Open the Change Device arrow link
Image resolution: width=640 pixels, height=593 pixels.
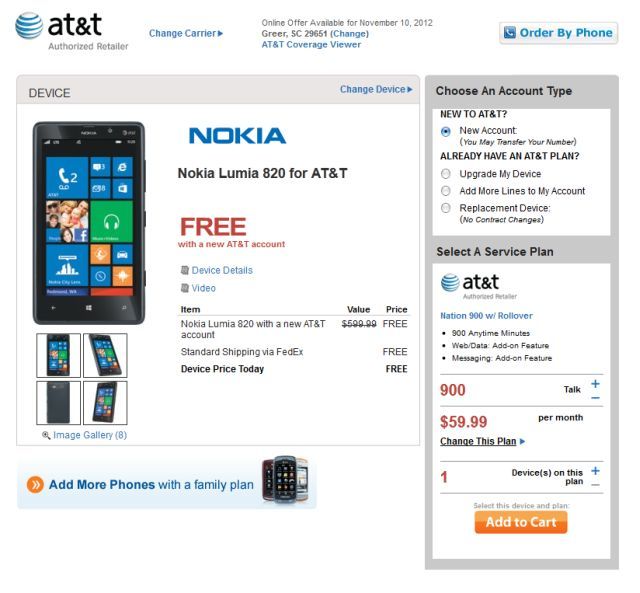click(376, 89)
